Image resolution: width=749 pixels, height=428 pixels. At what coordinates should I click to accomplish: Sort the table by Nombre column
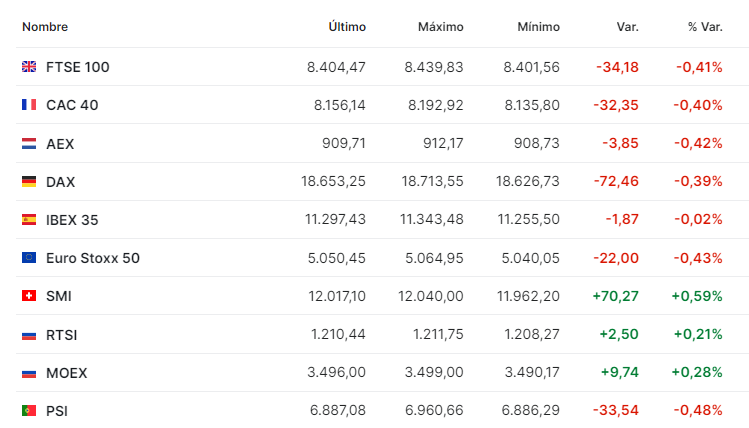(x=45, y=27)
